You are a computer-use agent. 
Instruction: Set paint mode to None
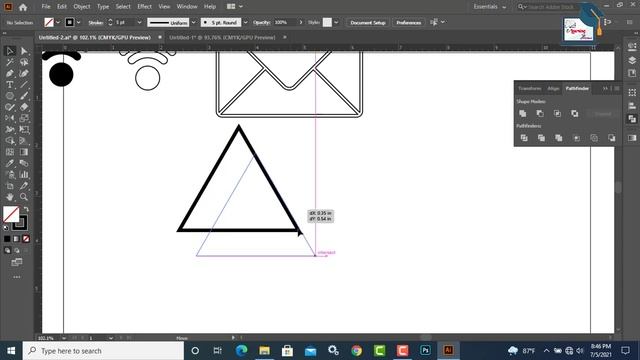(x=26, y=239)
